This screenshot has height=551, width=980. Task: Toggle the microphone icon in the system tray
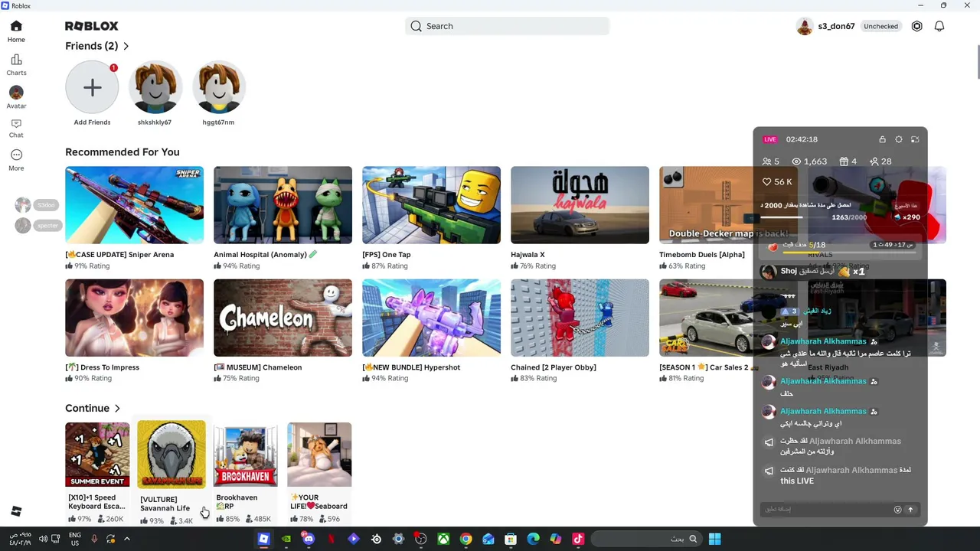click(94, 539)
